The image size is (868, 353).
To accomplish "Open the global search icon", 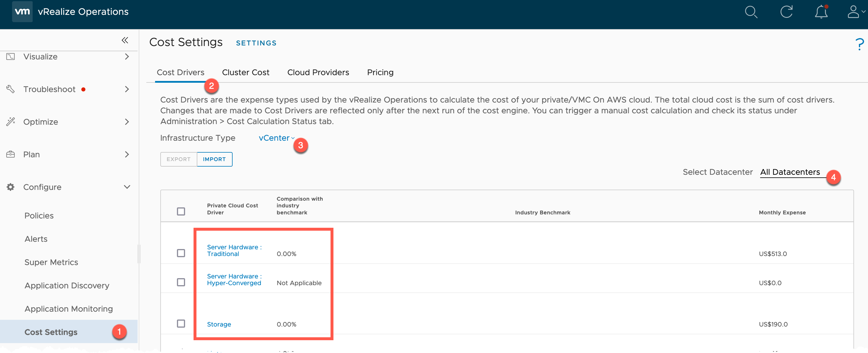I will tap(751, 12).
